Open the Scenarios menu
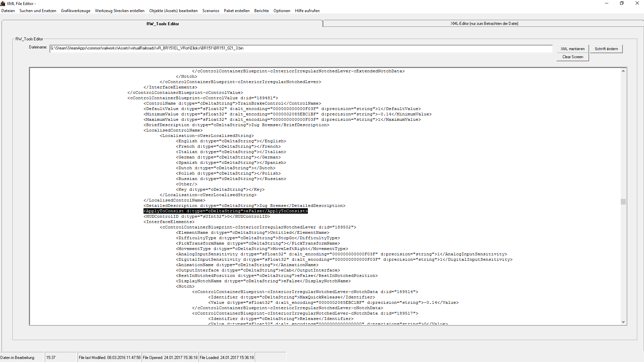The image size is (644, 362). coord(211,11)
